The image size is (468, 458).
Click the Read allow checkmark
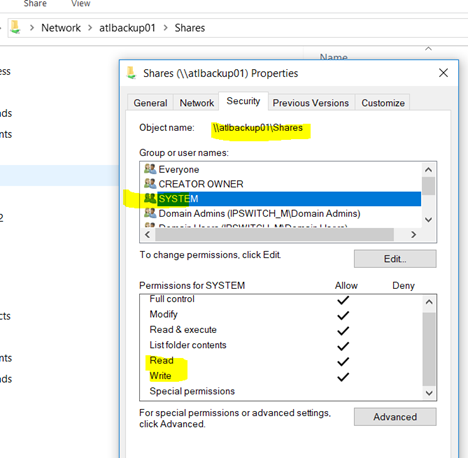coord(343,361)
